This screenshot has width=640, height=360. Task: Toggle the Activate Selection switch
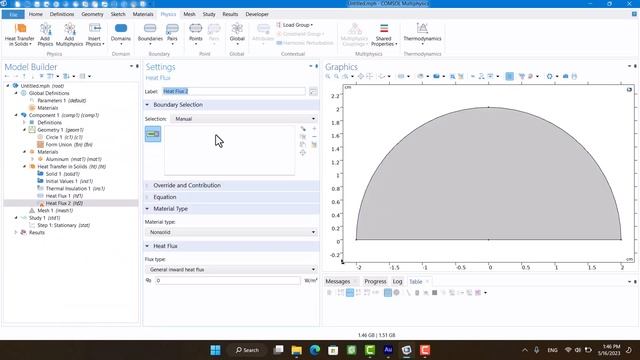point(153,134)
